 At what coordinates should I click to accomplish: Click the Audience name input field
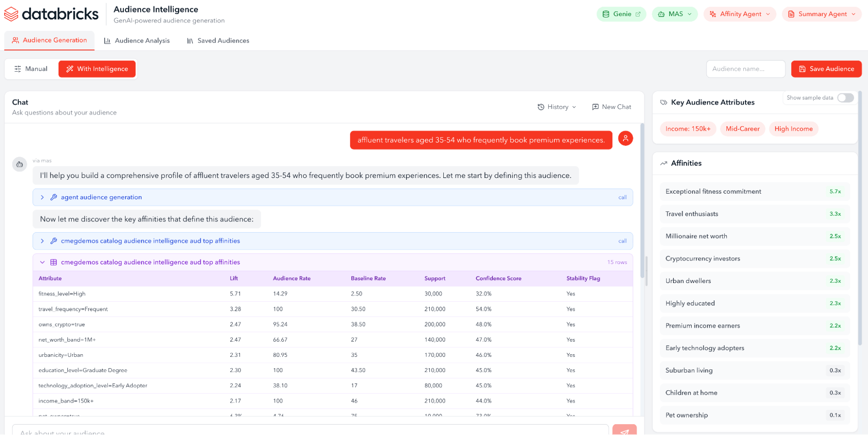pos(745,69)
